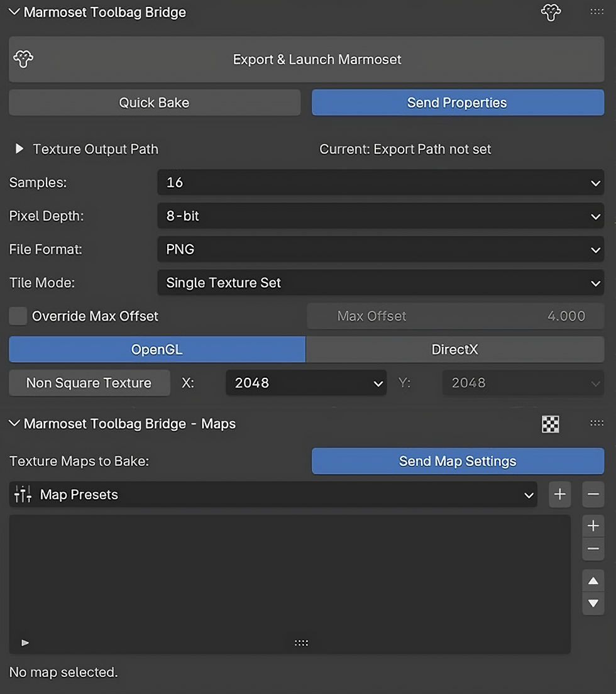Click the Export & Launch Marmoset button
Viewport: 616px width, 694px height.
click(306, 60)
